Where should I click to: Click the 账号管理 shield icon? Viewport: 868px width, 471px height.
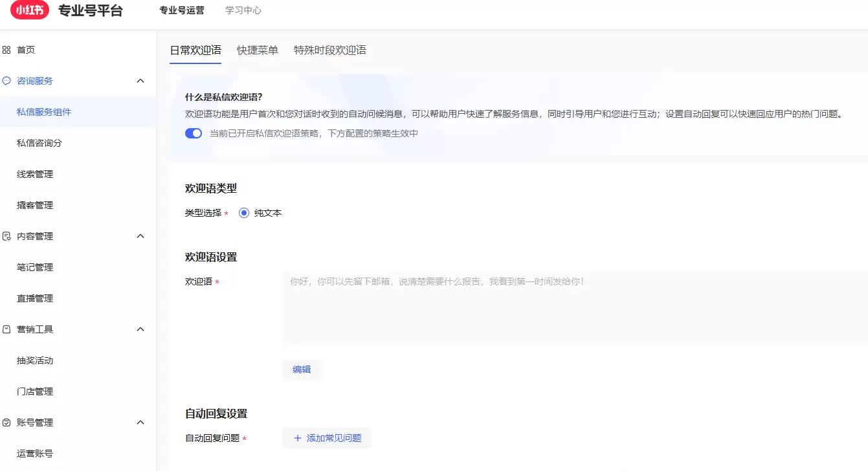click(6, 422)
